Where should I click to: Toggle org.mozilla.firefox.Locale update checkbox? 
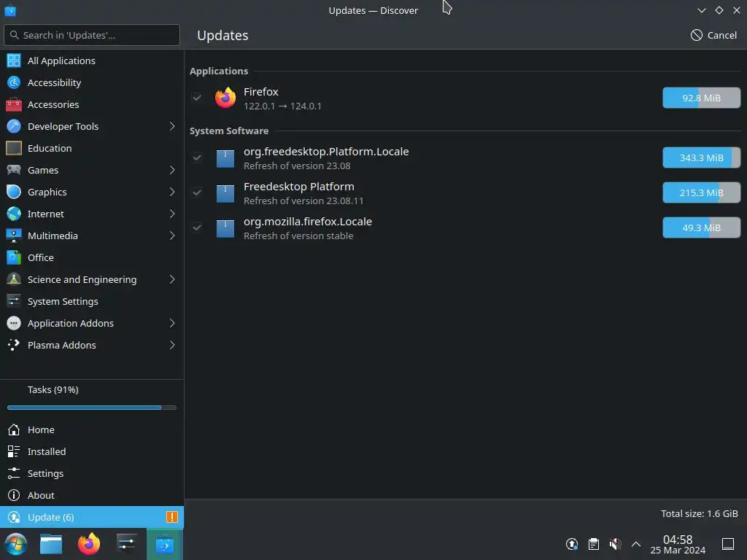(197, 227)
